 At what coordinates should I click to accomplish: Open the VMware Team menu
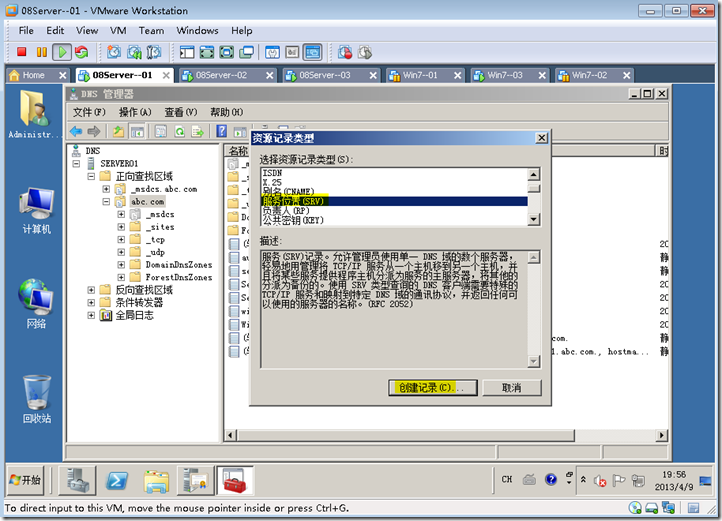pos(151,30)
